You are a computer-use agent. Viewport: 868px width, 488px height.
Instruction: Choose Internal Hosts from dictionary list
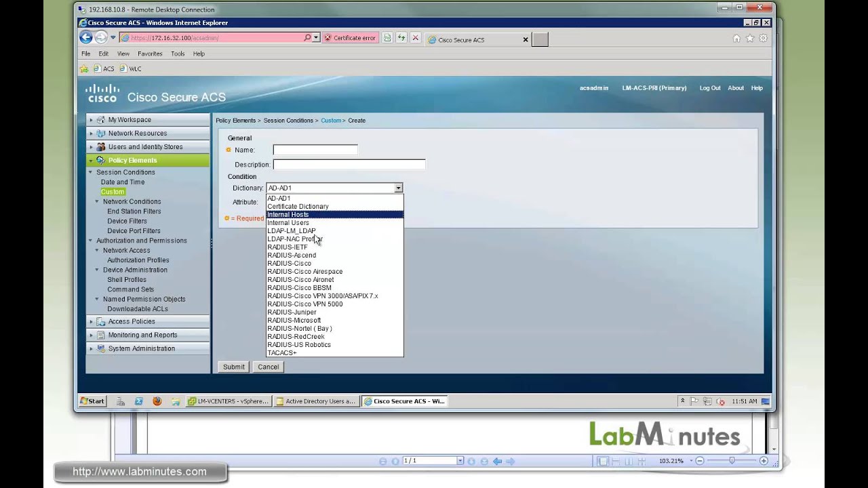334,215
